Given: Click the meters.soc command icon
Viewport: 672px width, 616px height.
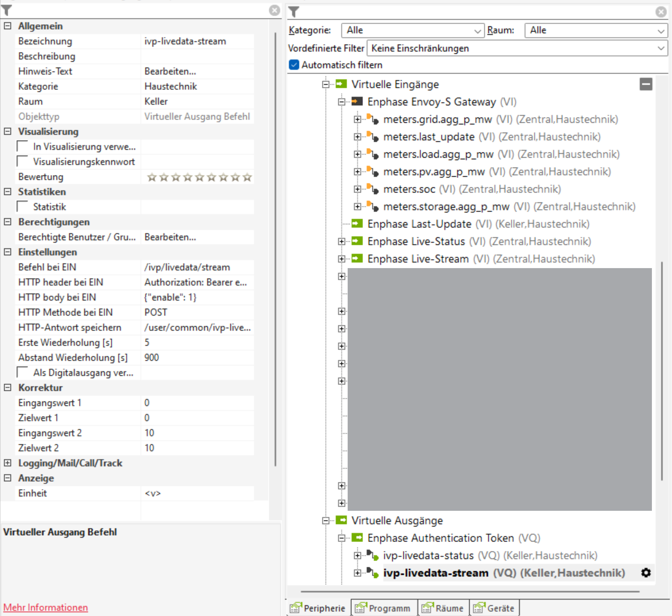Looking at the screenshot, I should pyautogui.click(x=373, y=189).
